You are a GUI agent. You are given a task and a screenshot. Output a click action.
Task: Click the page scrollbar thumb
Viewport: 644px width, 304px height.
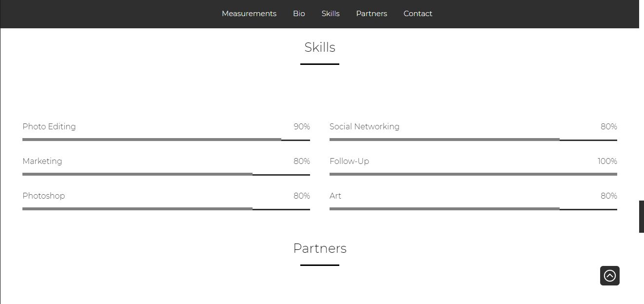(x=642, y=217)
